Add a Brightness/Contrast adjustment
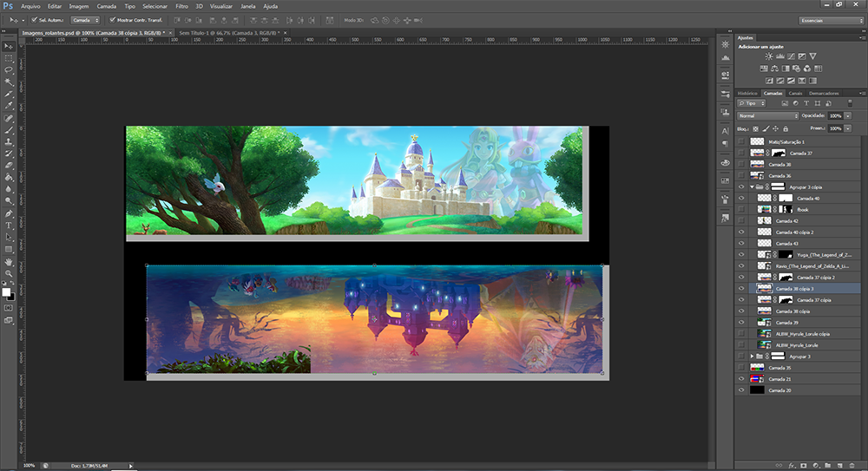This screenshot has width=868, height=471. [x=769, y=56]
